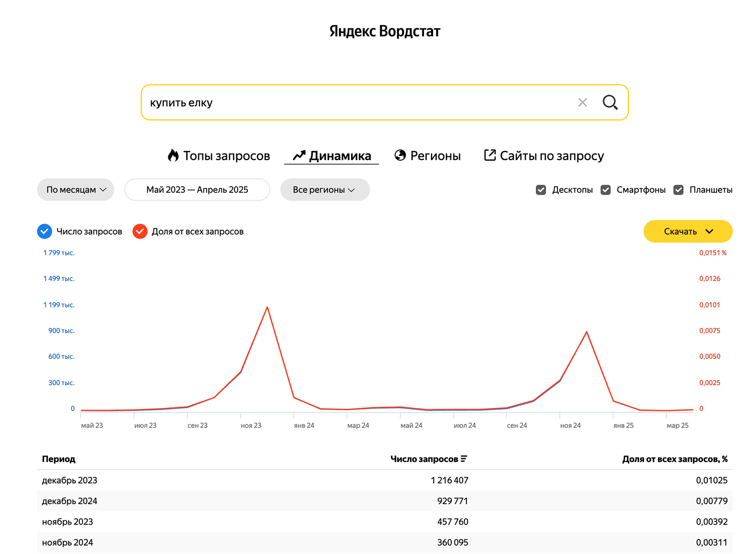Uncheck the Десктопы checkbox
The height and width of the screenshot is (554, 756).
541,190
